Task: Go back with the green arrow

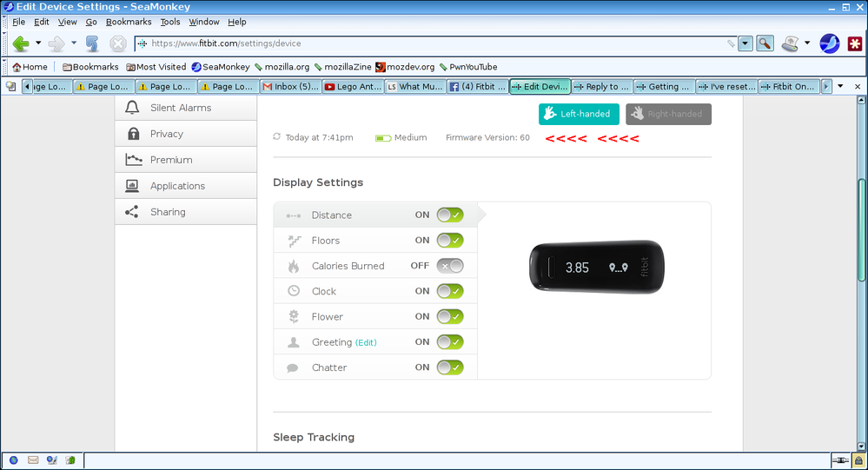Action: click(21, 43)
